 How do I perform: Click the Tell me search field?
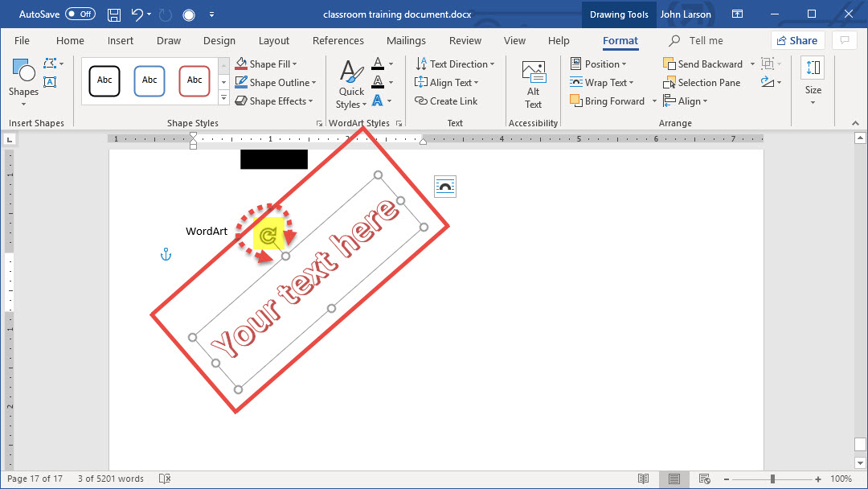pyautogui.click(x=706, y=41)
